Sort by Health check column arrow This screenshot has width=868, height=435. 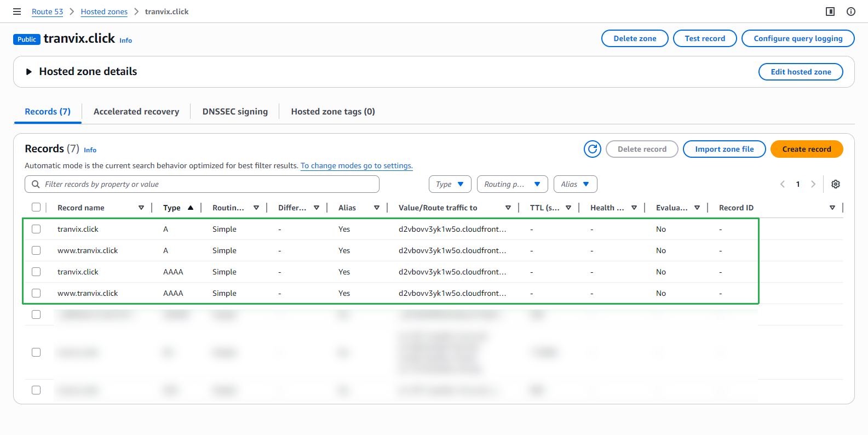coord(634,208)
